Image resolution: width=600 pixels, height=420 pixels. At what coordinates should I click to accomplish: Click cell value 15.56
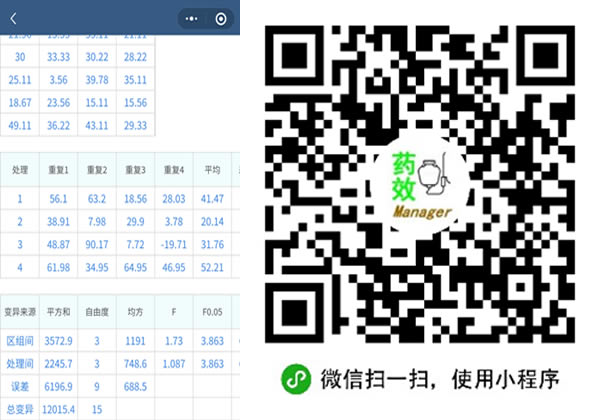[135, 103]
